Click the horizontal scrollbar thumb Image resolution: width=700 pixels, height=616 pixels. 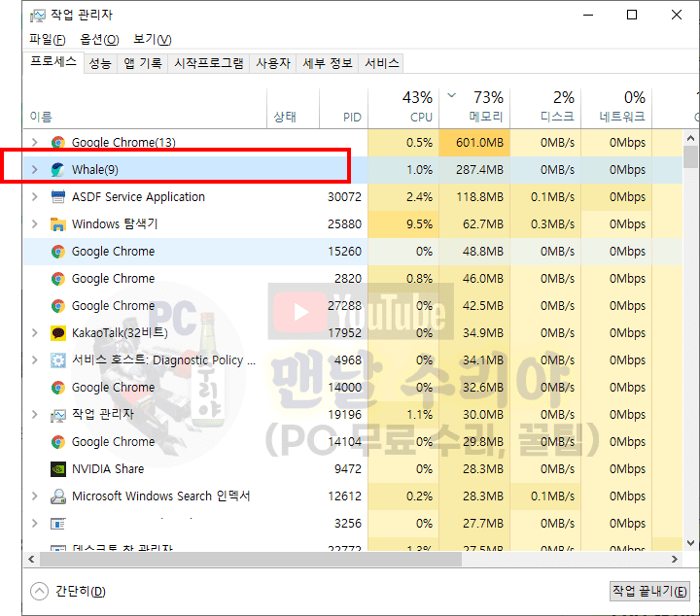coord(251,559)
